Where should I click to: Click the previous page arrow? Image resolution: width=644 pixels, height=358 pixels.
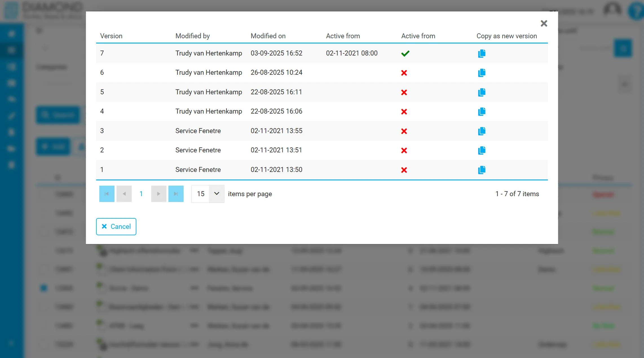coord(124,194)
